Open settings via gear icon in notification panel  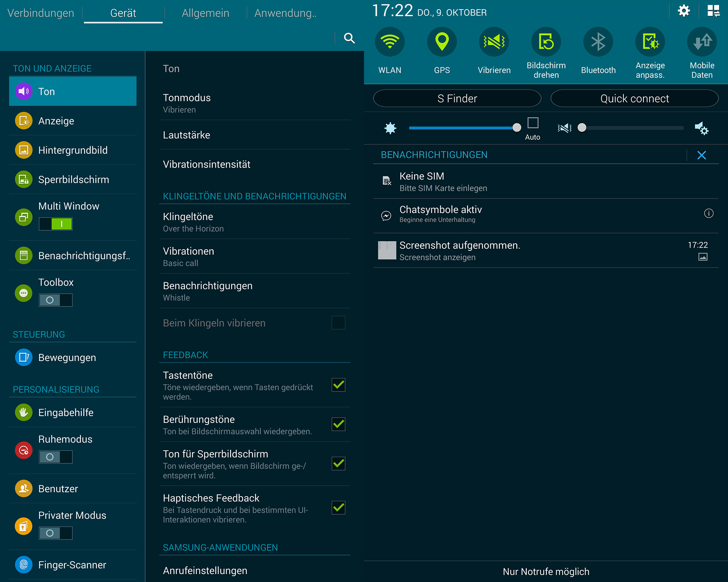click(x=684, y=11)
